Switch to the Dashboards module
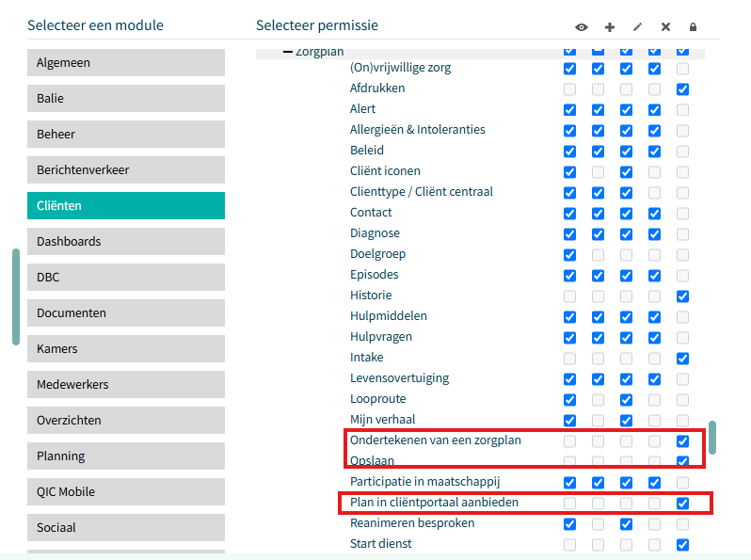Image resolution: width=751 pixels, height=560 pixels. tap(126, 241)
